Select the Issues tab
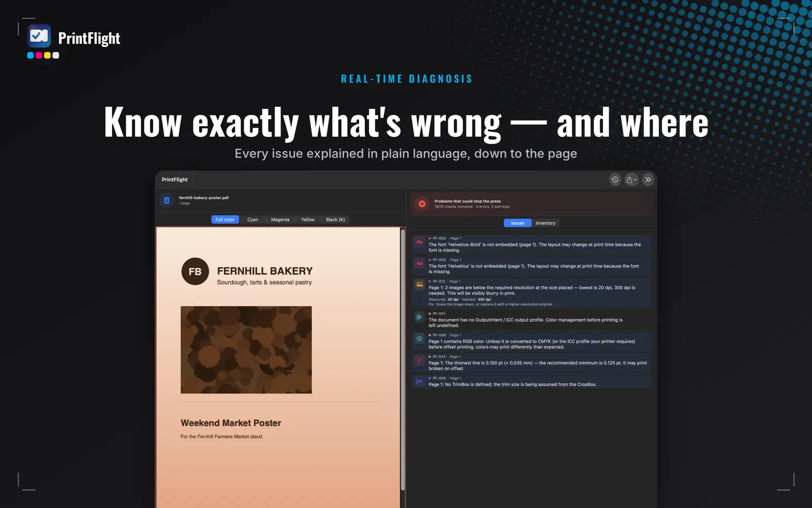Image resolution: width=812 pixels, height=508 pixels. click(518, 223)
